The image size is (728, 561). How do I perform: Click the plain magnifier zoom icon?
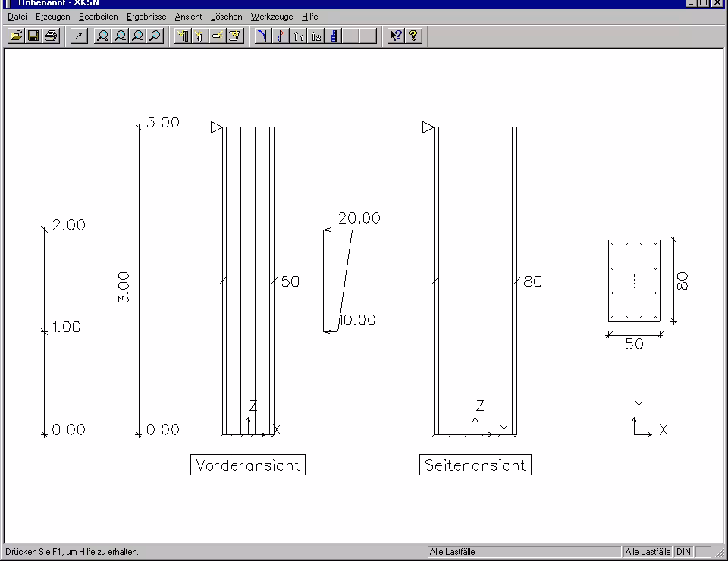[x=155, y=36]
